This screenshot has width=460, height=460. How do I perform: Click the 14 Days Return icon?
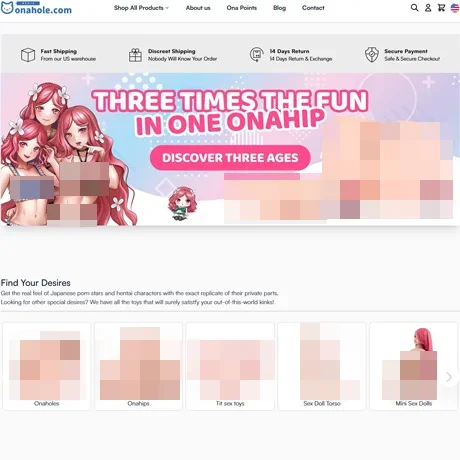click(x=257, y=54)
